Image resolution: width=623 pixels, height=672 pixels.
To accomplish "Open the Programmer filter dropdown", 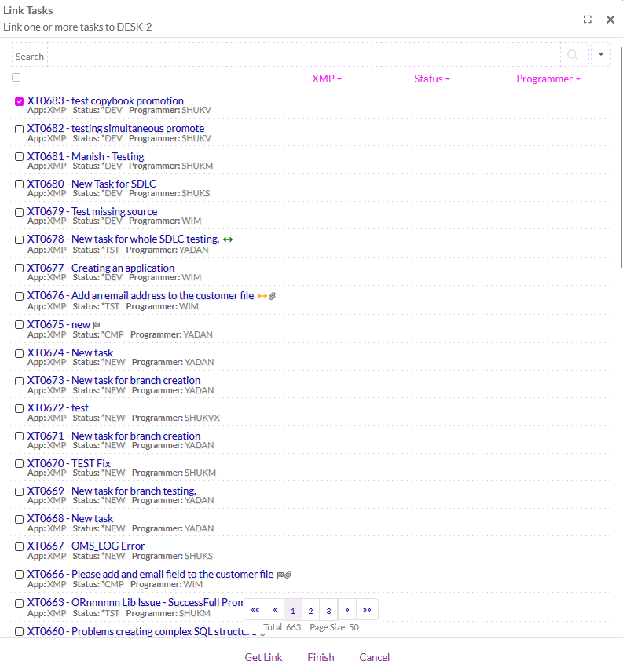I will click(548, 79).
